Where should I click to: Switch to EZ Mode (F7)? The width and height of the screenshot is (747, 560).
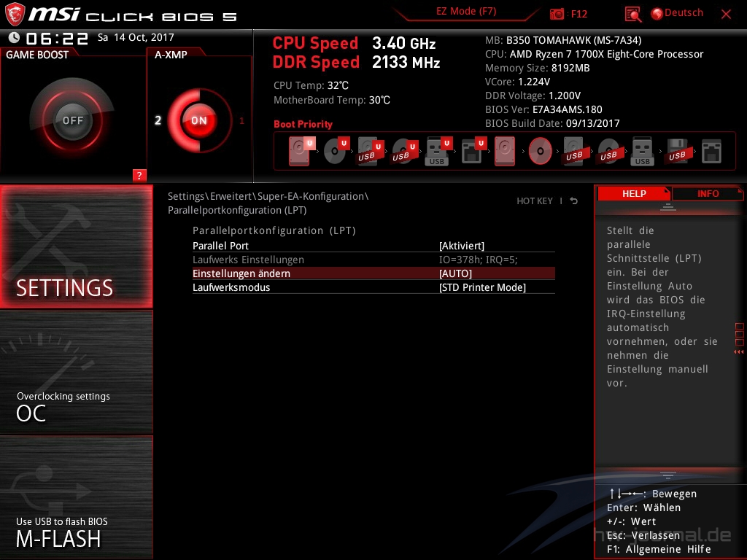(x=466, y=12)
